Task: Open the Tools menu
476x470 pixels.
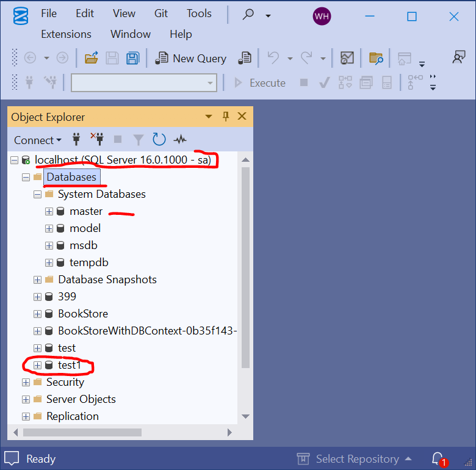Action: 199,13
